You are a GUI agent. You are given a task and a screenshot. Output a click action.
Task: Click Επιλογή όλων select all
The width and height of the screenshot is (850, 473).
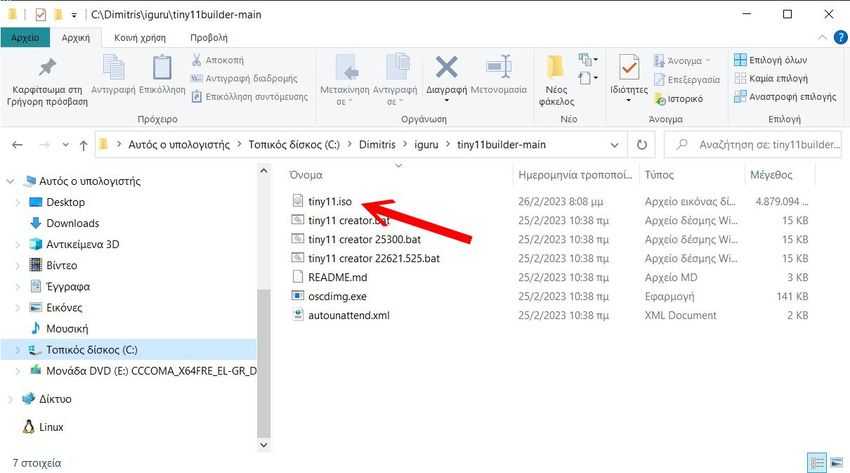pos(770,60)
